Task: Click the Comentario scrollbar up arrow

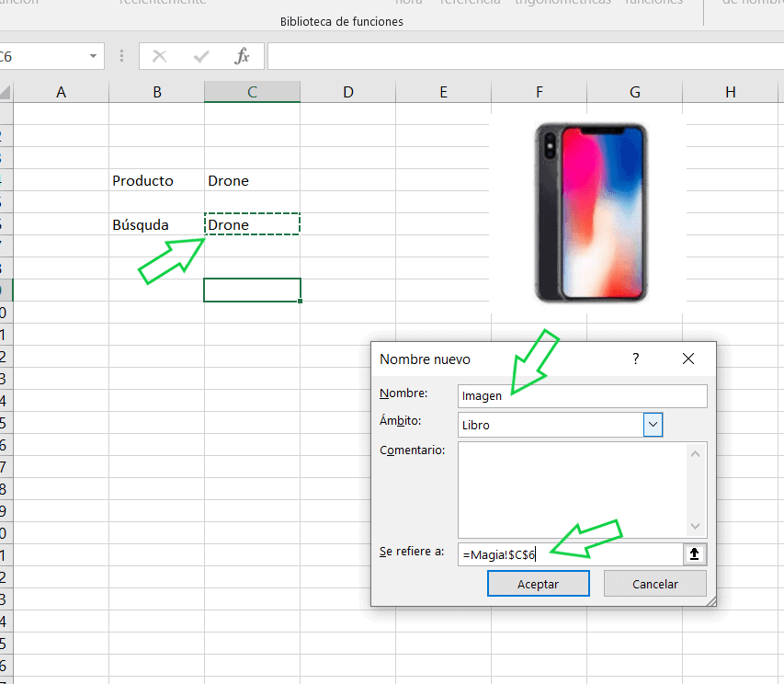Action: pos(695,453)
